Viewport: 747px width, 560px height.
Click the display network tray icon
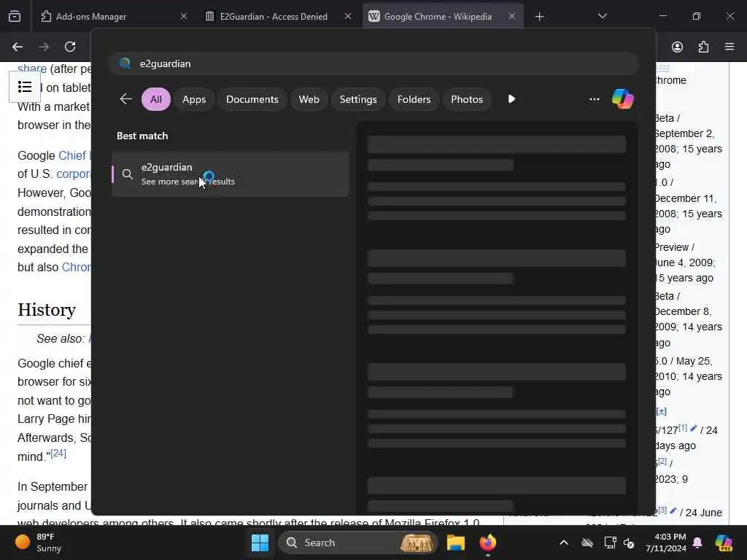pyautogui.click(x=610, y=542)
